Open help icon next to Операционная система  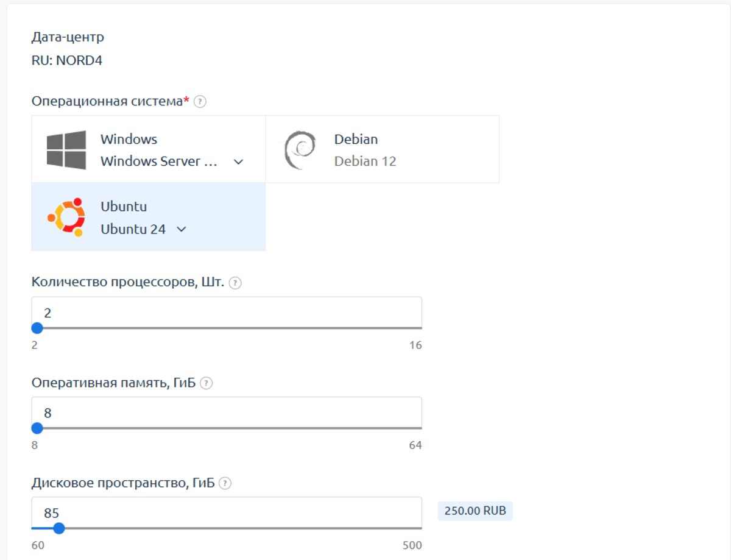point(200,102)
